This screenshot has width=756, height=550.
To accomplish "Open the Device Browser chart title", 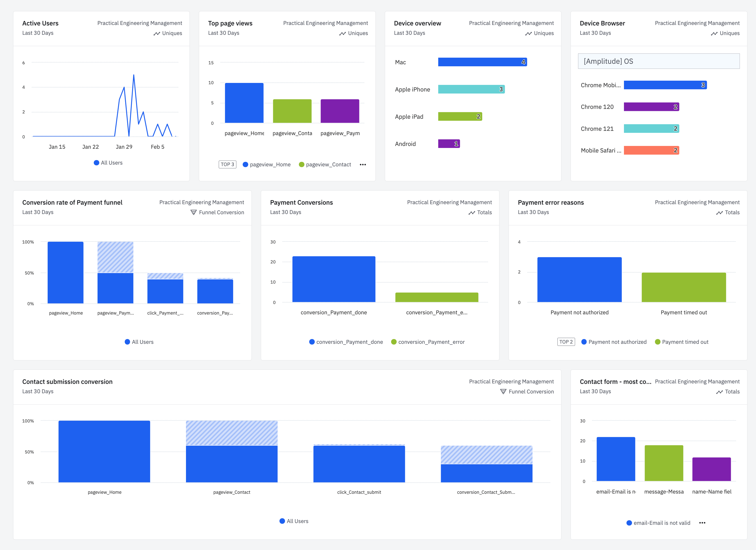I will click(x=602, y=23).
